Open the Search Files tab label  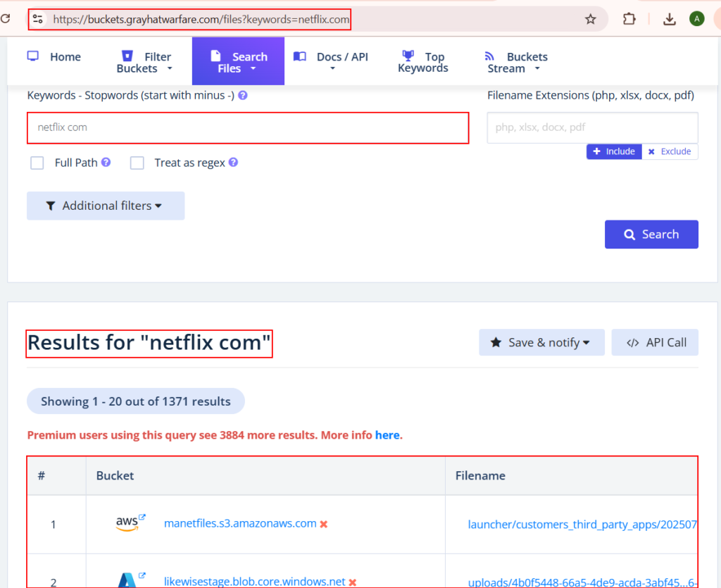(x=242, y=63)
